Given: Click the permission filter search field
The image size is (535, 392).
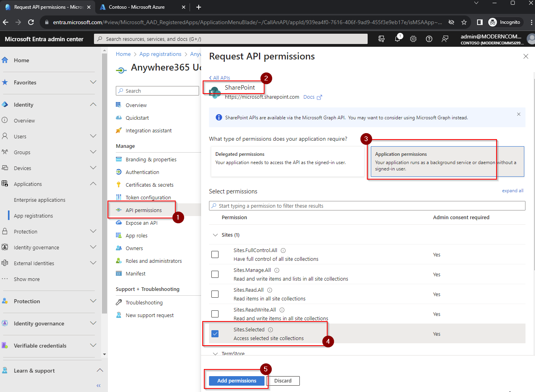Looking at the screenshot, I should pos(367,206).
